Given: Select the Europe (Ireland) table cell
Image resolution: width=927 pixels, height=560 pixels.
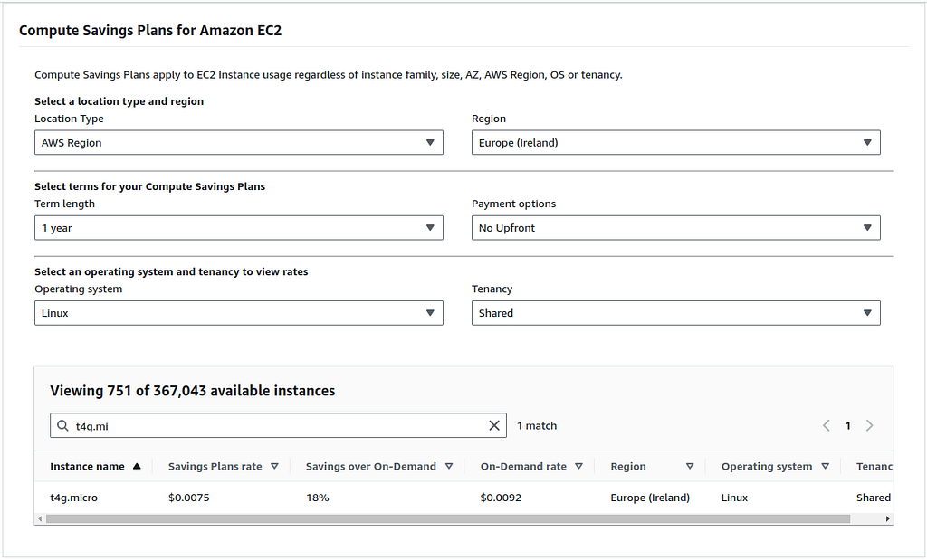Looking at the screenshot, I should tap(650, 498).
